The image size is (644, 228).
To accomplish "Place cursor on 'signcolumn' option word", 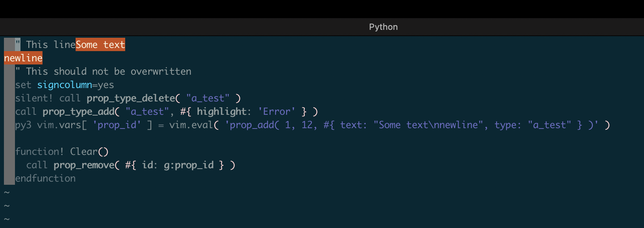I will click(65, 85).
